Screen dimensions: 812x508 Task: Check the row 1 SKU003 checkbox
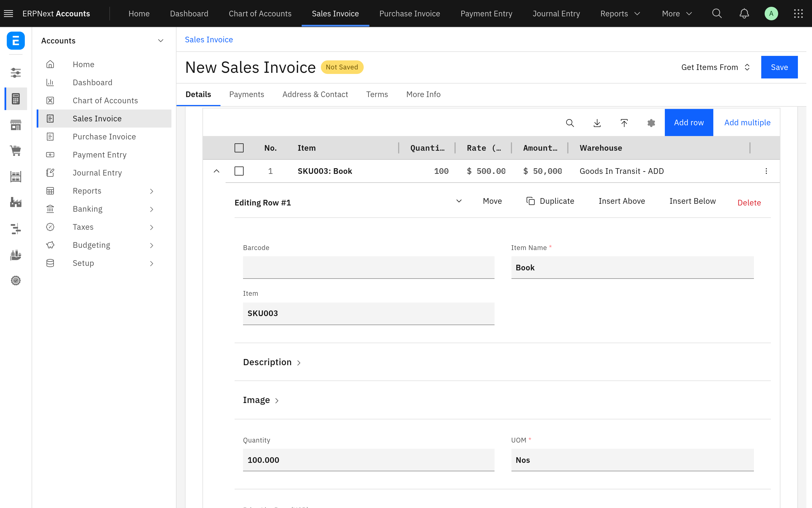(239, 171)
